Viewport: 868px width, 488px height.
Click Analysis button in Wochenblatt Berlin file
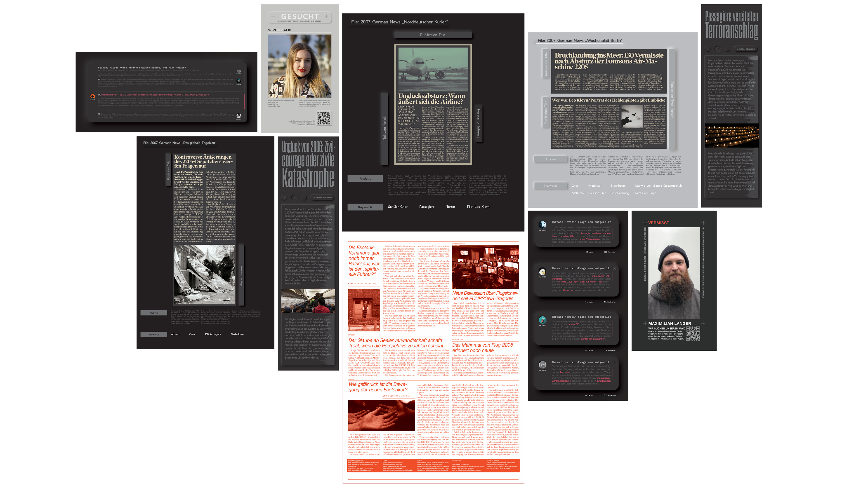click(551, 159)
